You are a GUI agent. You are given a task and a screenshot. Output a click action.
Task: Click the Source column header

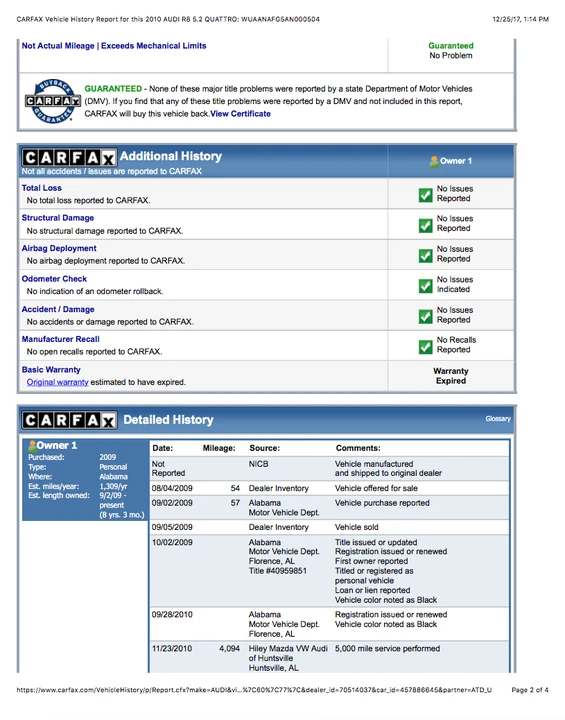click(x=265, y=448)
